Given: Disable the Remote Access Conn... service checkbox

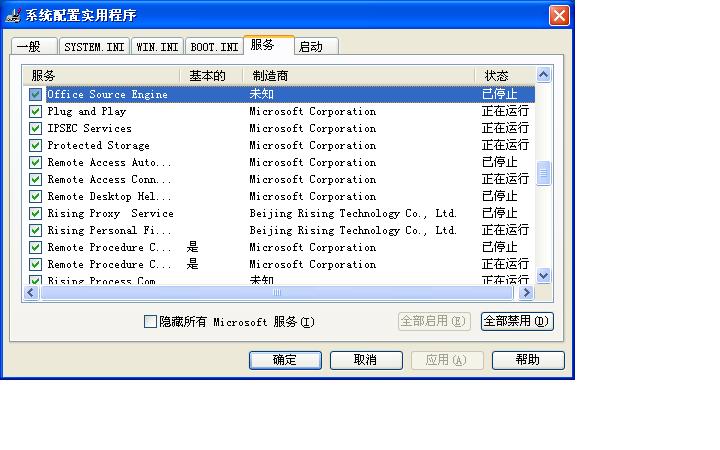Looking at the screenshot, I should coord(35,180).
